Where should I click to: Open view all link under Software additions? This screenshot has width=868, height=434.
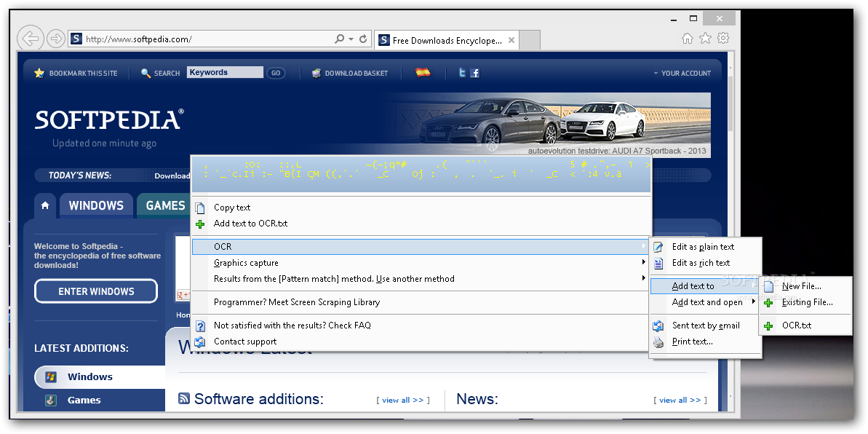(x=403, y=401)
